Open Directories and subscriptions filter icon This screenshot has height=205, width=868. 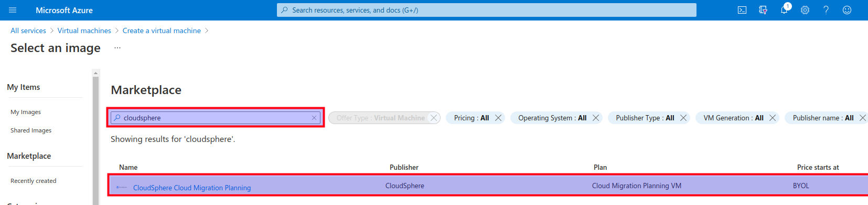click(763, 10)
